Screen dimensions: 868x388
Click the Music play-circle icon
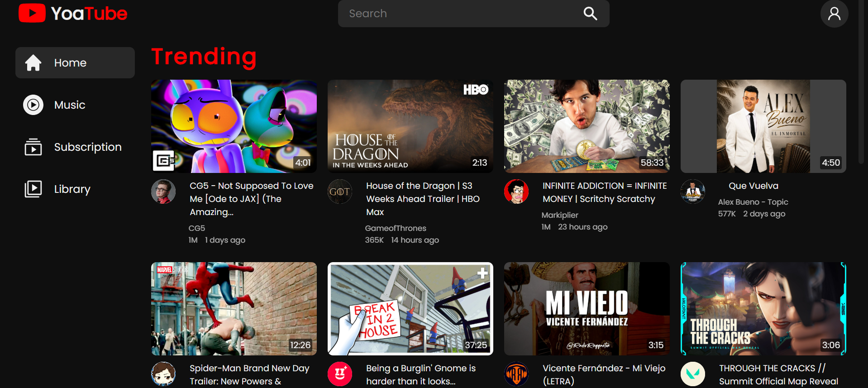point(33,105)
